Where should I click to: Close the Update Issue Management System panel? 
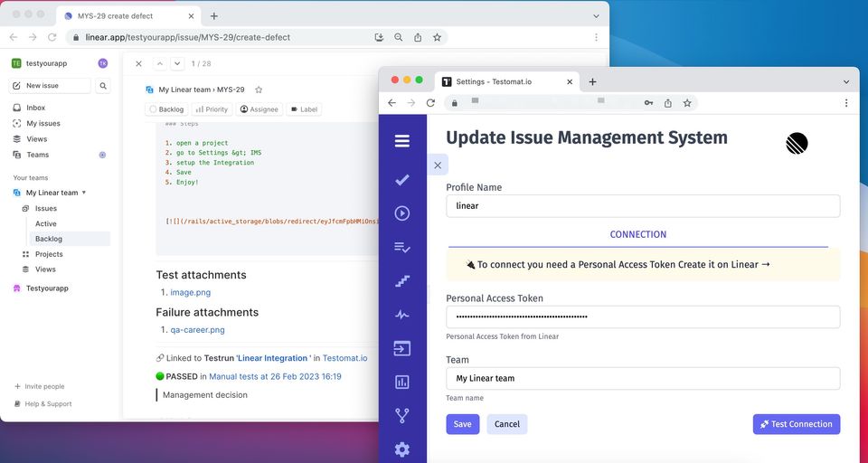point(438,165)
